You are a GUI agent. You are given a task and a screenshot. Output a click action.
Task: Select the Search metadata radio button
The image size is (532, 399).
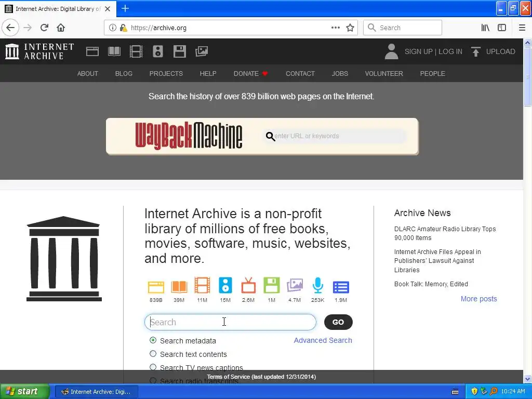tap(153, 340)
